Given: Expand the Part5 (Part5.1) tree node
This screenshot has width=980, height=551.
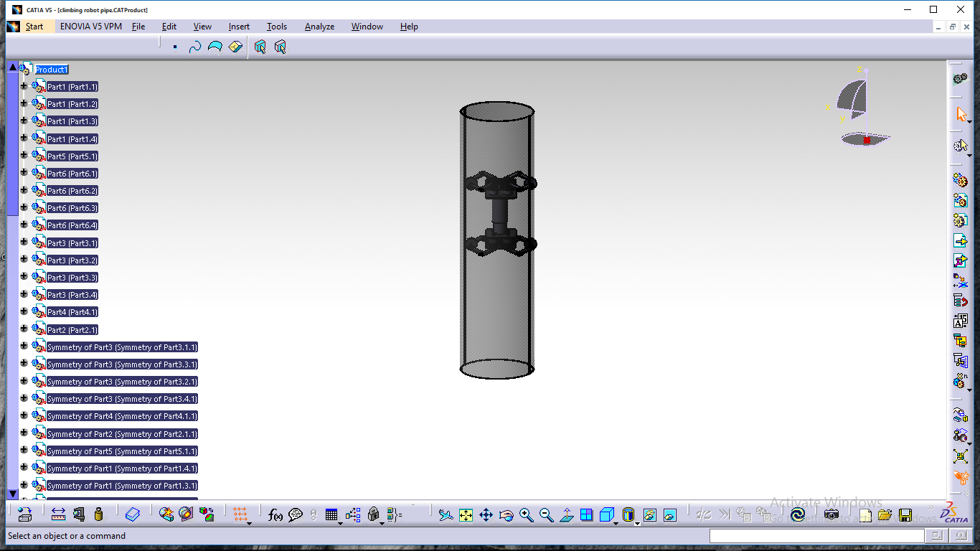Looking at the screenshot, I should tap(24, 156).
